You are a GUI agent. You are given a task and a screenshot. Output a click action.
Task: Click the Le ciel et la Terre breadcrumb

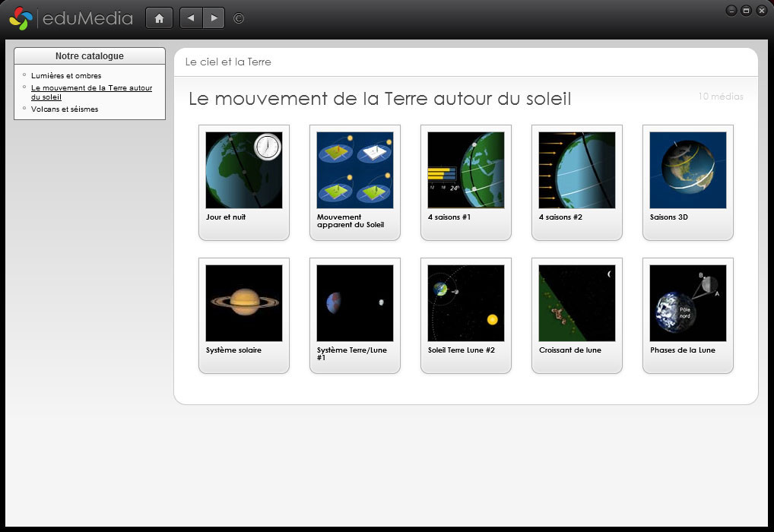[228, 62]
